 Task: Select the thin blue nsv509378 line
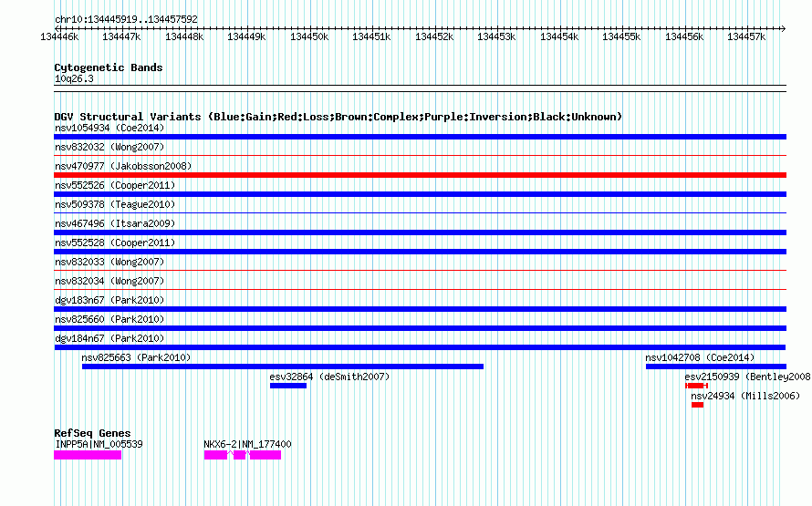pos(420,212)
